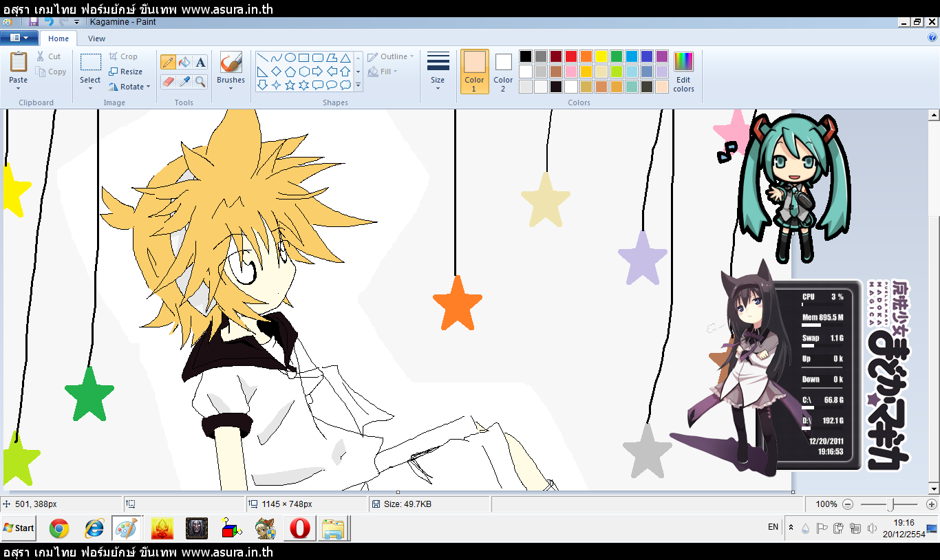Activate Color 2 selector
The width and height of the screenshot is (940, 560).
click(503, 71)
